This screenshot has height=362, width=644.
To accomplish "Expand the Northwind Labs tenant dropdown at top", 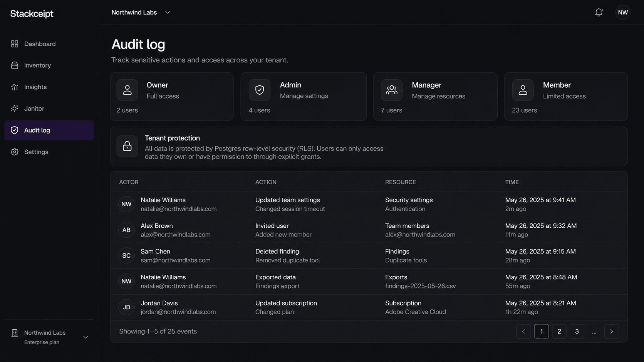I will coord(141,12).
